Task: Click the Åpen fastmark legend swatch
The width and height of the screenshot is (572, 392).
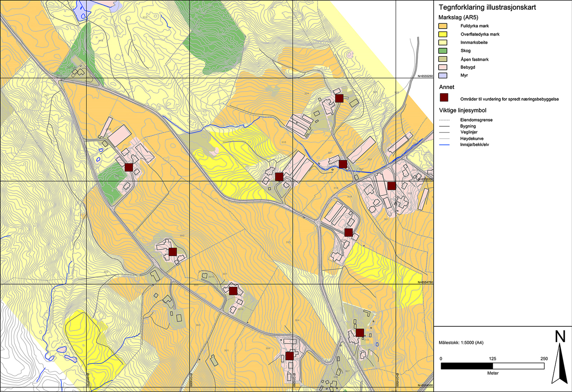Action: 443,59
